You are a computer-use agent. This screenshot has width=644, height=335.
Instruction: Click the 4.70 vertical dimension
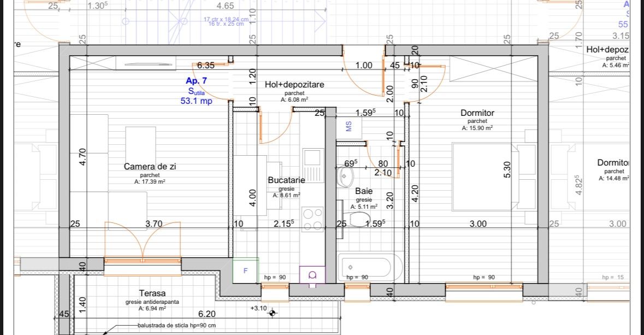(x=82, y=157)
